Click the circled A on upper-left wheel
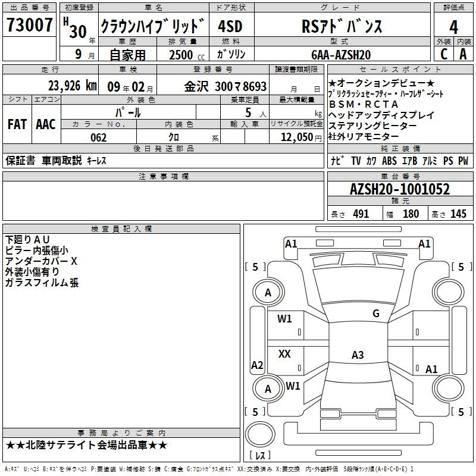 (268, 292)
